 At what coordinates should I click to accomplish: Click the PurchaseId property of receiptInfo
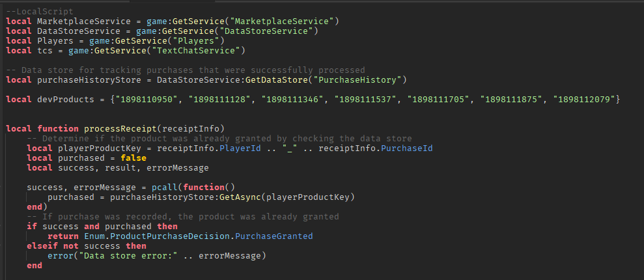(x=407, y=148)
